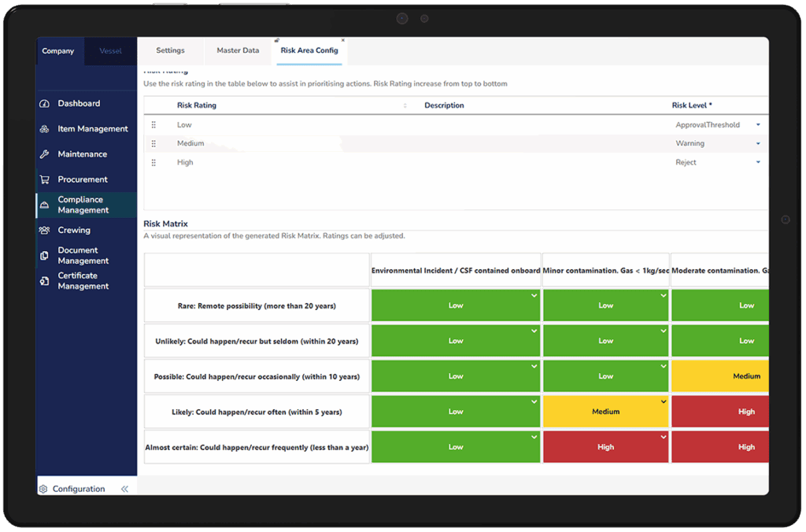Open Procurement via the cart icon
The image size is (806, 532).
pos(44,179)
